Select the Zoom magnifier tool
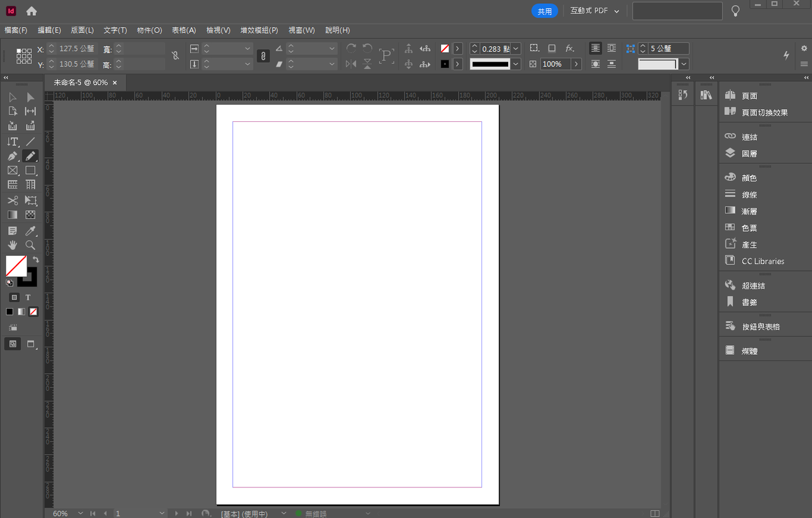The image size is (812, 518). [x=30, y=245]
